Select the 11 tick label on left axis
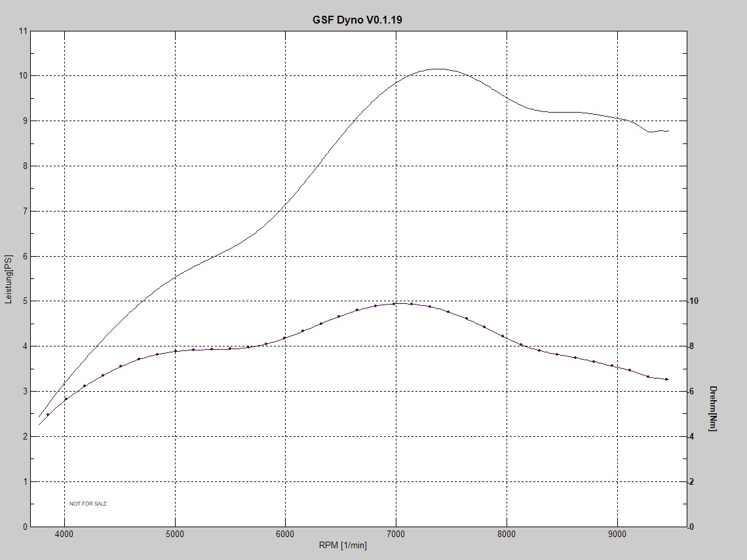Image resolution: width=747 pixels, height=560 pixels. (x=24, y=31)
